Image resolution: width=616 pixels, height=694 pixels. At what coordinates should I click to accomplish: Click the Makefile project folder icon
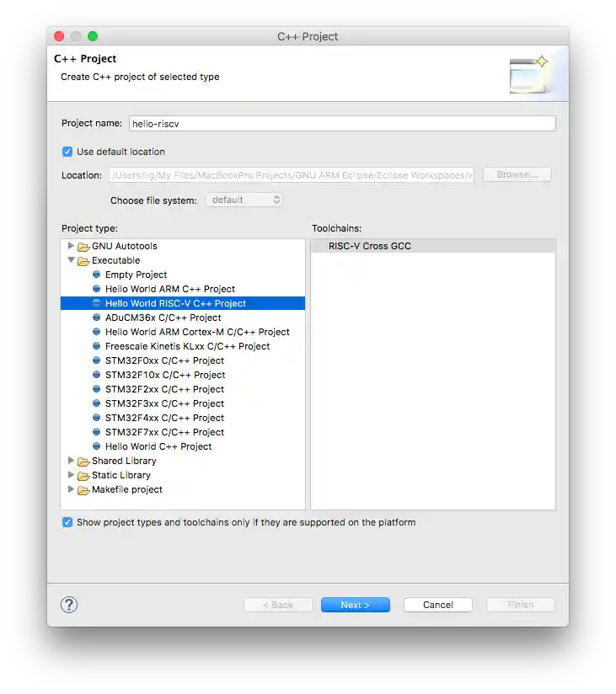83,490
